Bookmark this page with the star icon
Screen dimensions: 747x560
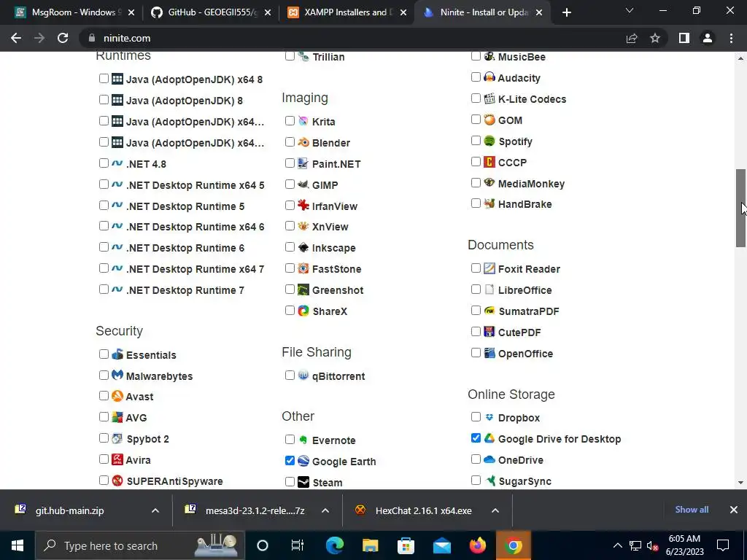(x=655, y=38)
